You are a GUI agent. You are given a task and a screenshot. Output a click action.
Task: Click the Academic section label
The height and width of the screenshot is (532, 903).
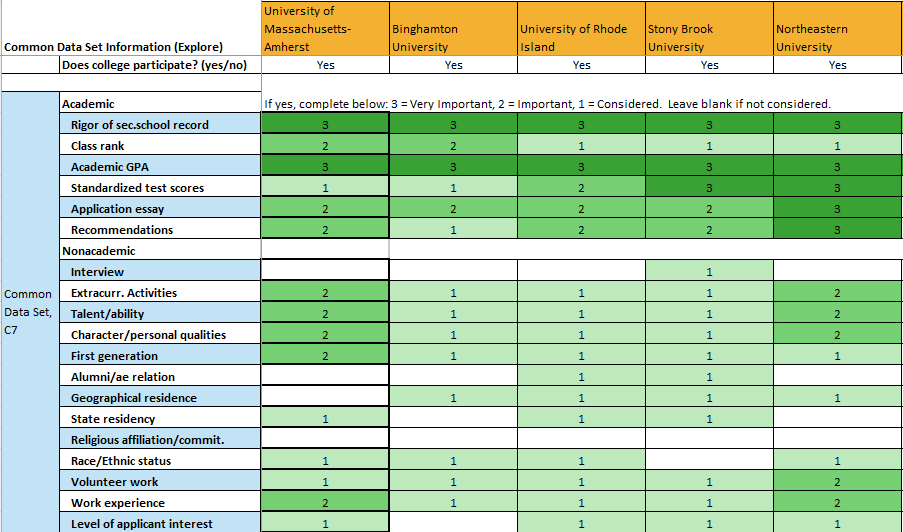(x=160, y=104)
